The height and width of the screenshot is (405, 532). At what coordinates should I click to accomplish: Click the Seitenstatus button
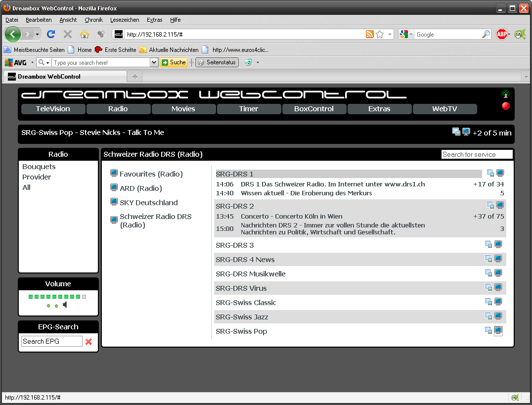[217, 62]
